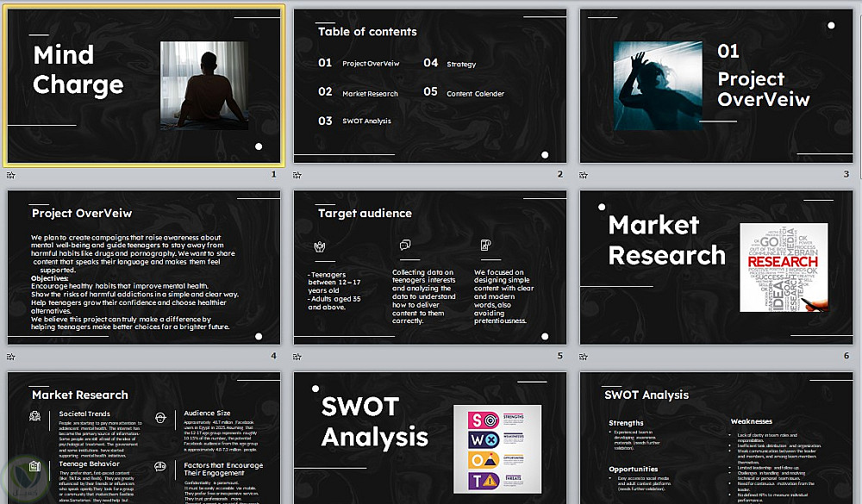Click the icon beside 'Factors that Encourage'
The width and height of the screenshot is (862, 504).
point(160,467)
